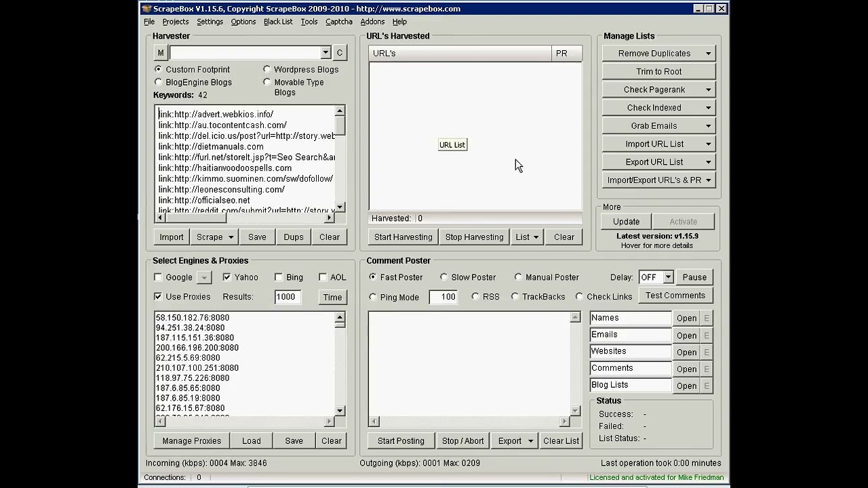Click Start Harvesting button
The height and width of the screenshot is (488, 868).
click(x=403, y=237)
